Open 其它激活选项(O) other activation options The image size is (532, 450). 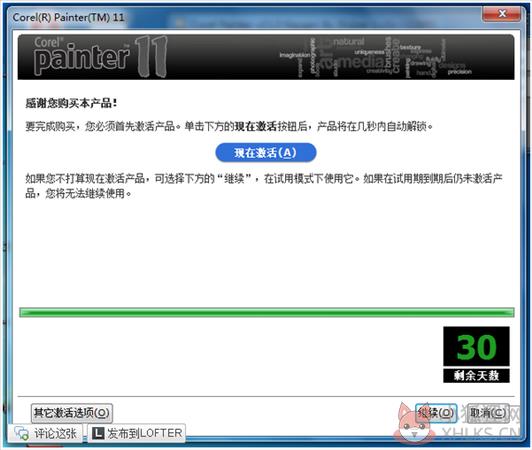[x=72, y=413]
